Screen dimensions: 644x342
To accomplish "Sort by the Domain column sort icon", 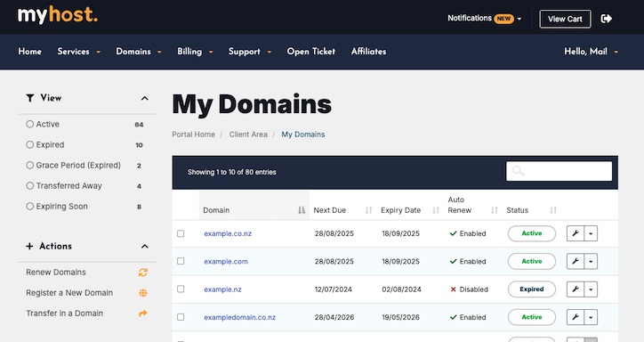I will click(302, 210).
